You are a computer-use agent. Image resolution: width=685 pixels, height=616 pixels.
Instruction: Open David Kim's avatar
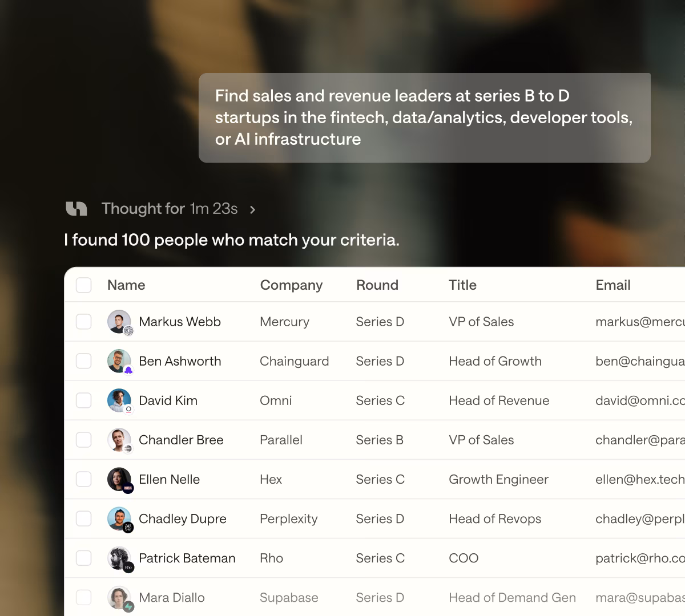[x=119, y=400]
